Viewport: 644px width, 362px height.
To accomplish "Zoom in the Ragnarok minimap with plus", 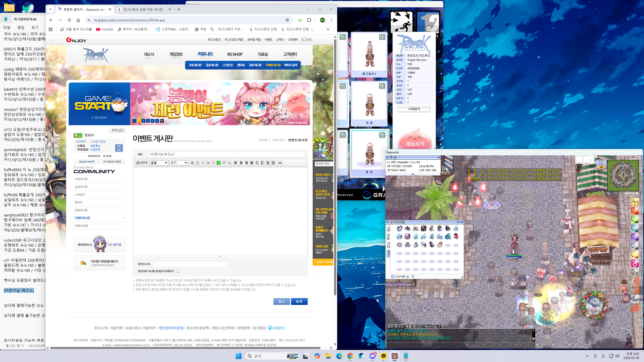I will click(x=626, y=193).
